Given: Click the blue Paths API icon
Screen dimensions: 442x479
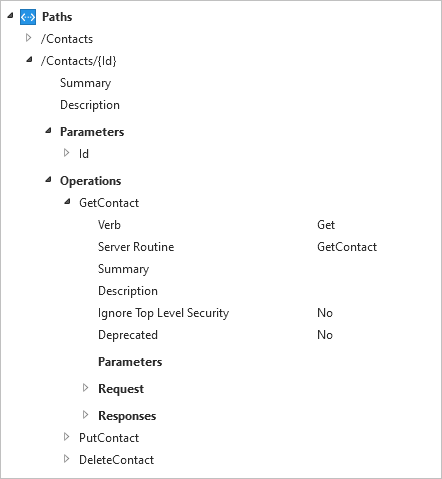Looking at the screenshot, I should coord(28,17).
